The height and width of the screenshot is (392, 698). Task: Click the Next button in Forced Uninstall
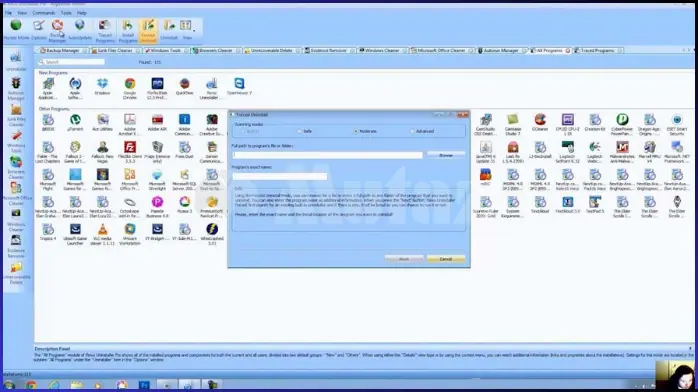(404, 259)
